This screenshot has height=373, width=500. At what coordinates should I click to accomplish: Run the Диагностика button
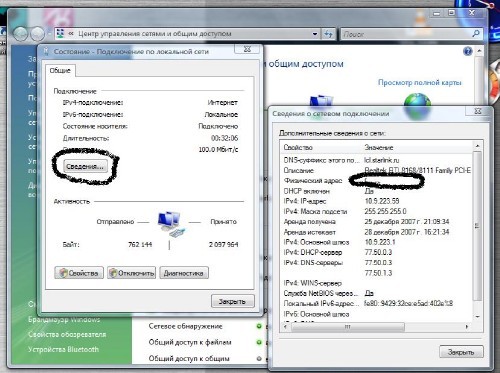point(184,273)
